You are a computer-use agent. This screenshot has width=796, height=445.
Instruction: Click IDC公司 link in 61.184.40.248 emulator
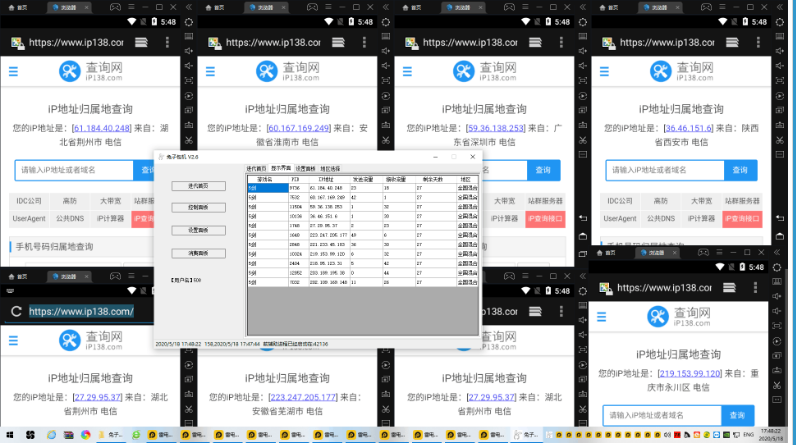click(x=29, y=201)
